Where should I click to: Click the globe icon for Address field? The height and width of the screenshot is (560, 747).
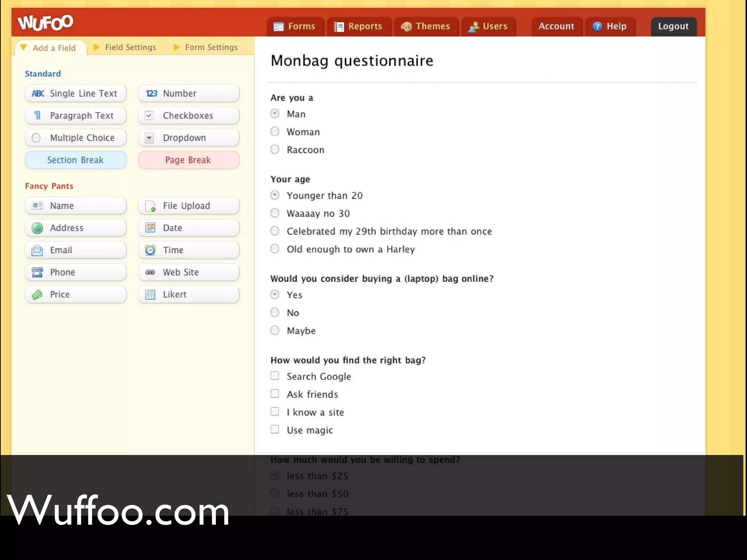pyautogui.click(x=37, y=228)
